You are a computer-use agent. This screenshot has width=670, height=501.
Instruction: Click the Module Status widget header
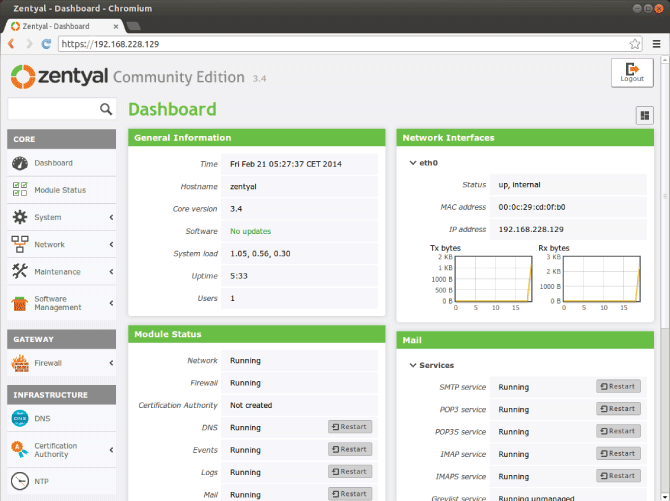pos(257,334)
